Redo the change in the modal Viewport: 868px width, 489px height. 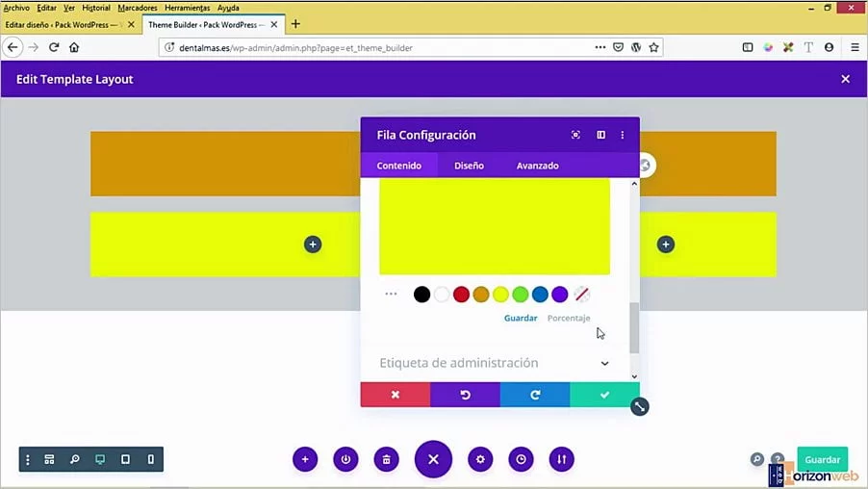click(535, 395)
